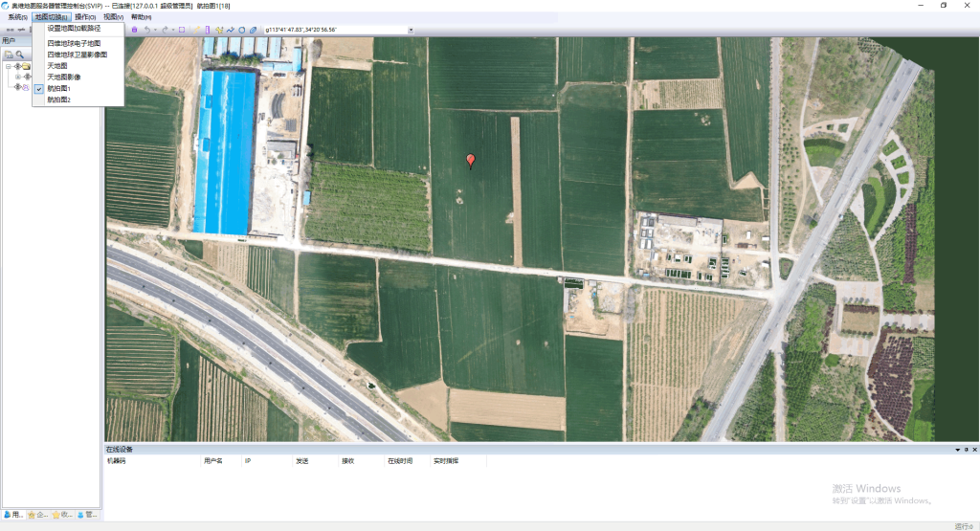Image resolution: width=980 pixels, height=531 pixels.
Task: Click the red location pin on map
Action: (x=470, y=160)
